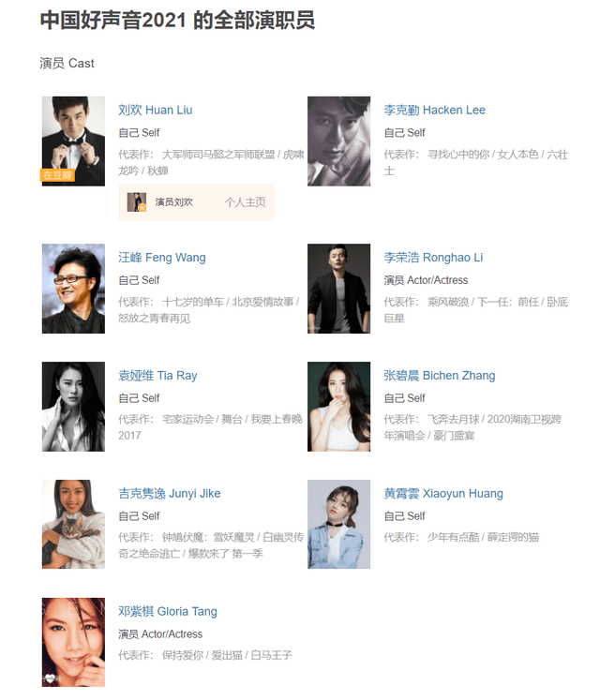Click Bichen Zhang's portrait photo
600x700 pixels.
tap(338, 407)
